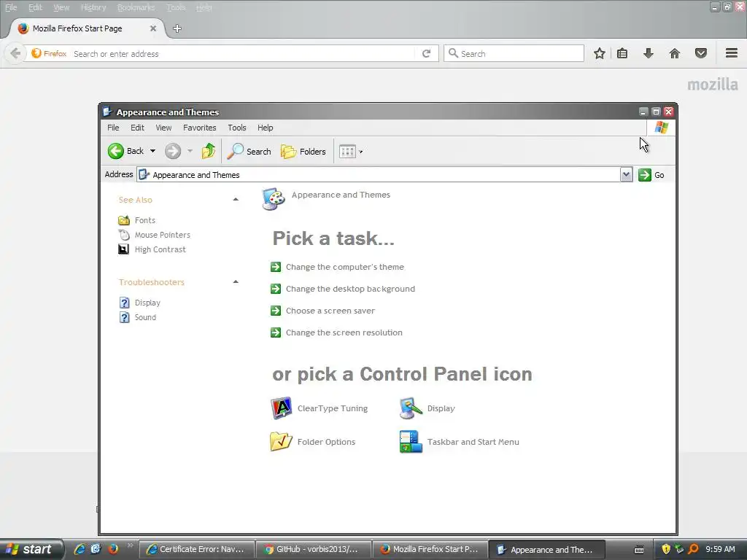Image resolution: width=747 pixels, height=560 pixels.
Task: Open a new Firefox tab
Action: coord(177,28)
